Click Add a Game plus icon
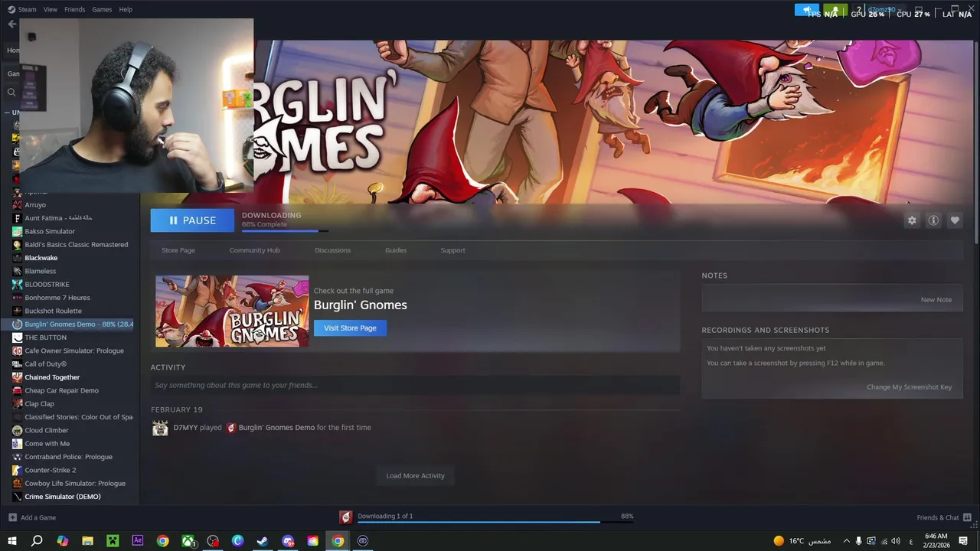Image resolution: width=980 pixels, height=551 pixels. 12,517
